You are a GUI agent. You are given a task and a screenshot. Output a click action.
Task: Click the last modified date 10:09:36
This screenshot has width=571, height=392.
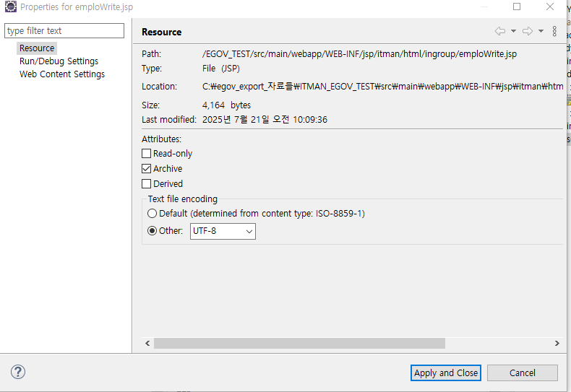point(265,120)
